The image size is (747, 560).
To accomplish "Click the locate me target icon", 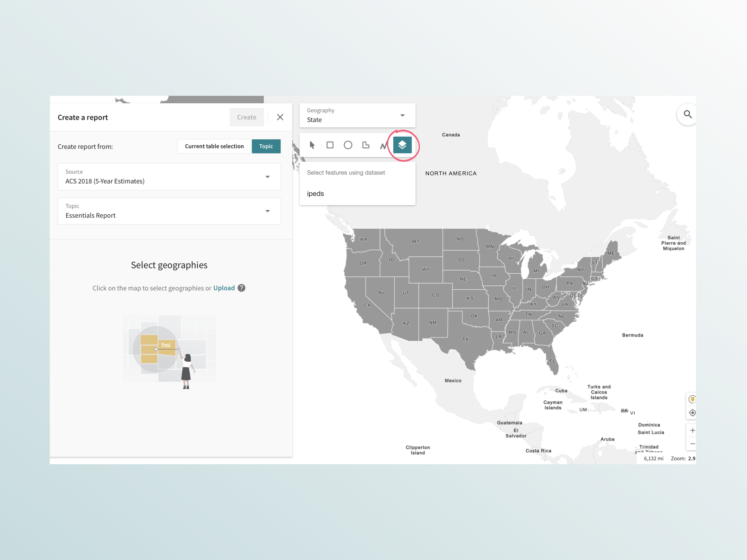I will (692, 413).
